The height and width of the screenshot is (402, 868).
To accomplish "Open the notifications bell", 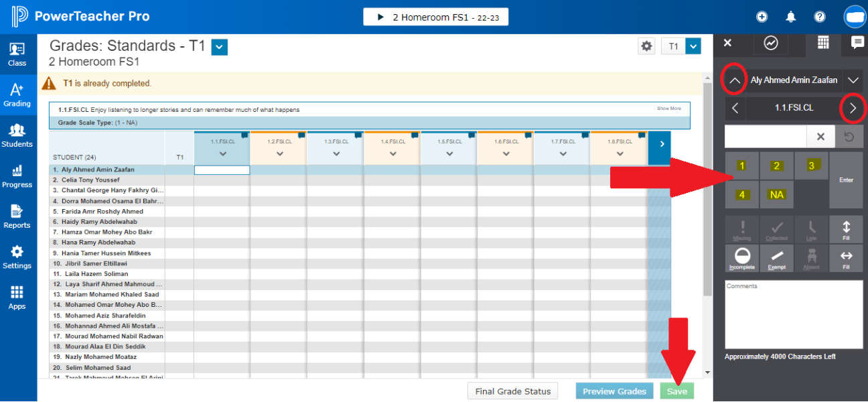I will click(x=791, y=17).
